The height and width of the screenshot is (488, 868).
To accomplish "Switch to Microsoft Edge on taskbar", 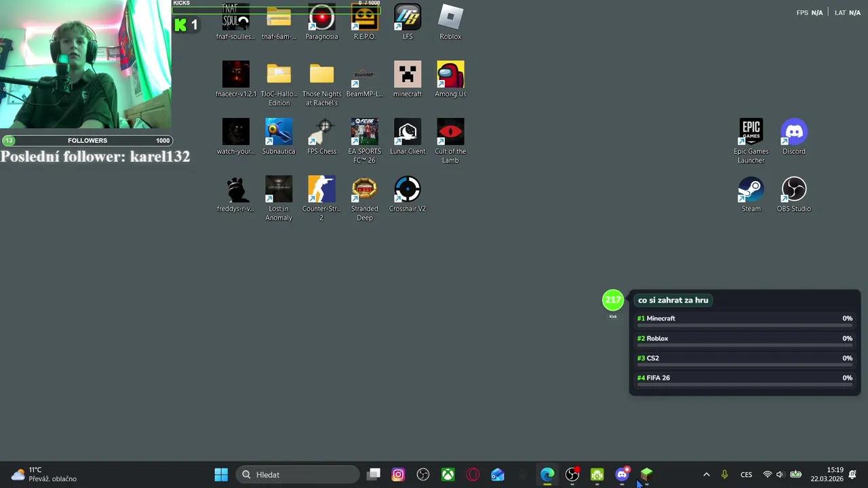I will tap(547, 474).
